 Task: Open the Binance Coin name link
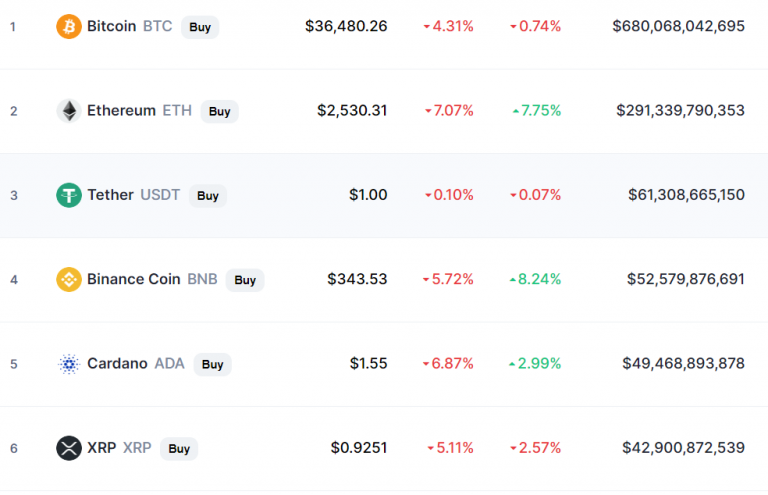click(x=134, y=279)
